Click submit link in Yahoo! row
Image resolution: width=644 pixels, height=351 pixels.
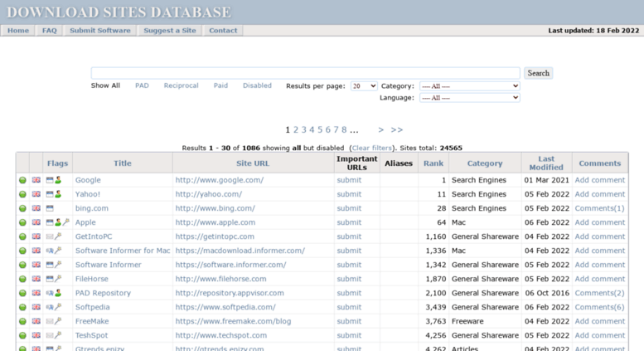(349, 194)
